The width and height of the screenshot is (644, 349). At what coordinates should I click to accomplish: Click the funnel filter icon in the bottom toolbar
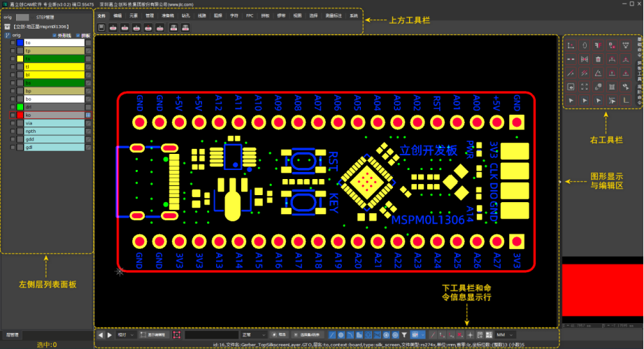pyautogui.click(x=404, y=335)
